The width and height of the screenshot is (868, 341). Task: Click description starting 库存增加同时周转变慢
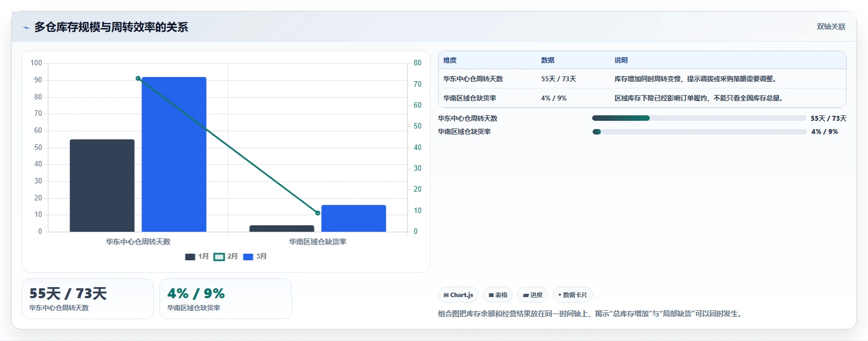[x=696, y=79]
